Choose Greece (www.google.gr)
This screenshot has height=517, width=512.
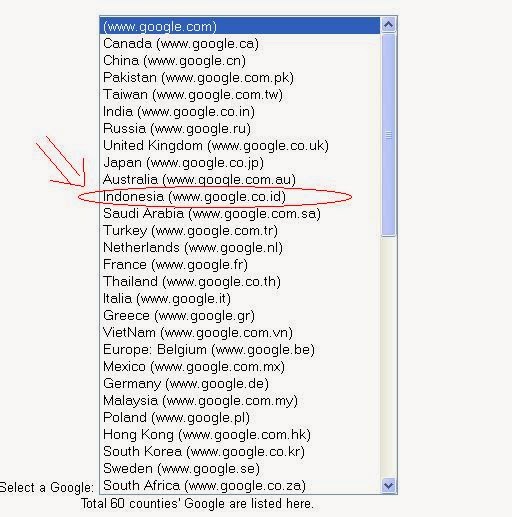240,315
